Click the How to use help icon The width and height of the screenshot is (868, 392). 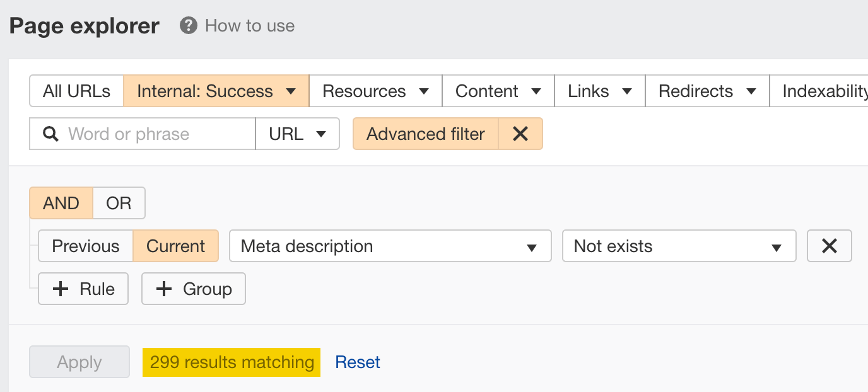coord(188,26)
